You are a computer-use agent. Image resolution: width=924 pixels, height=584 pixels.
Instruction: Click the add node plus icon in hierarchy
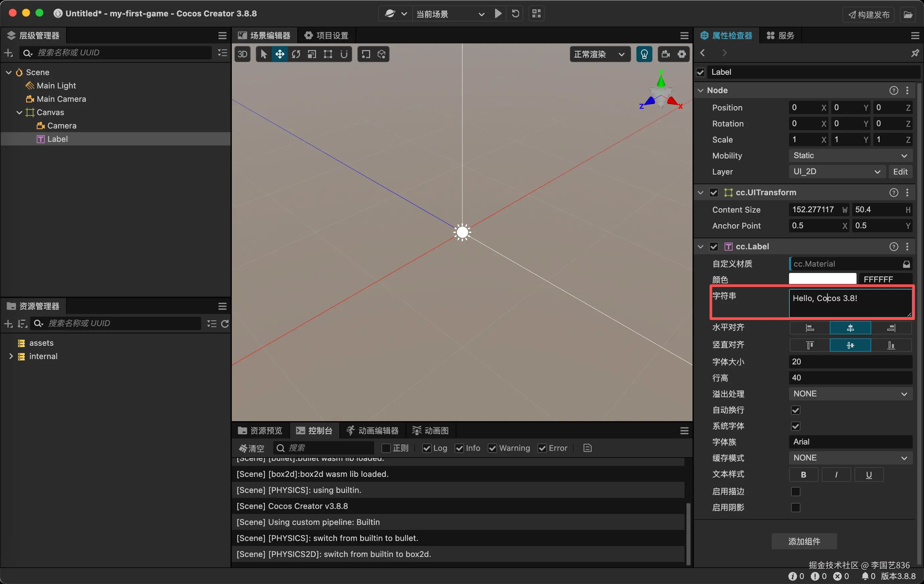pyautogui.click(x=8, y=52)
